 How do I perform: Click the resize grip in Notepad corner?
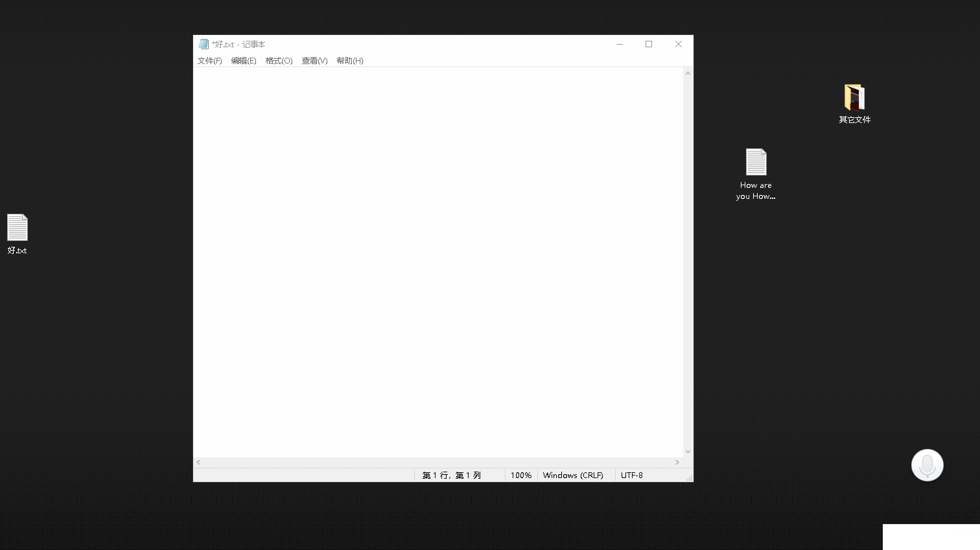(690, 478)
